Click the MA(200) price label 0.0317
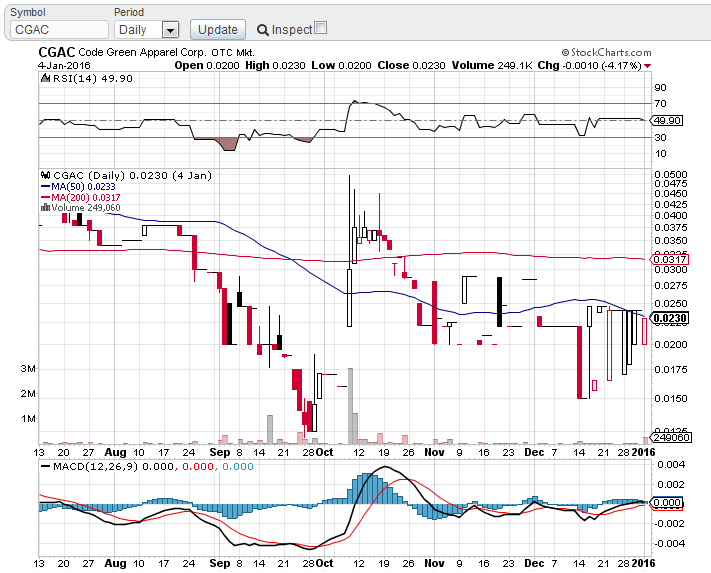Image resolution: width=711 pixels, height=573 pixels. point(669,259)
